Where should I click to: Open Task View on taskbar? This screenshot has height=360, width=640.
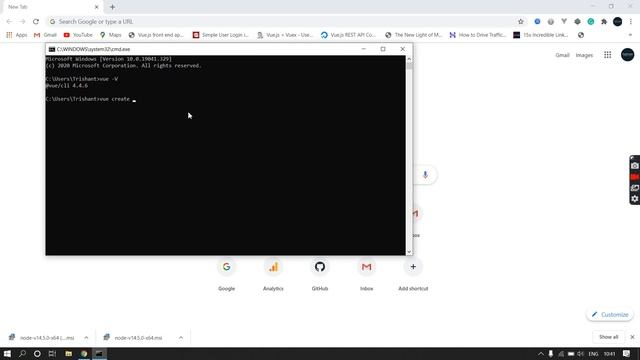[52, 353]
